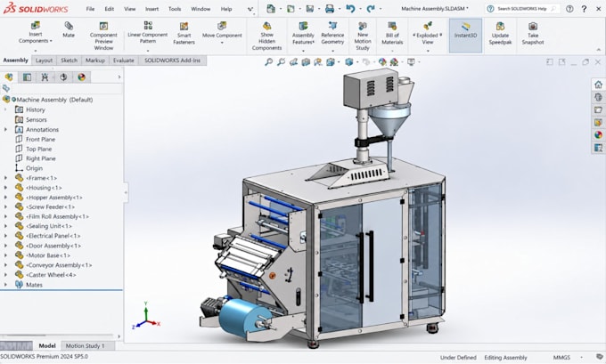Open Component Preview Window
Image resolution: width=606 pixels, height=364 pixels.
(x=103, y=36)
